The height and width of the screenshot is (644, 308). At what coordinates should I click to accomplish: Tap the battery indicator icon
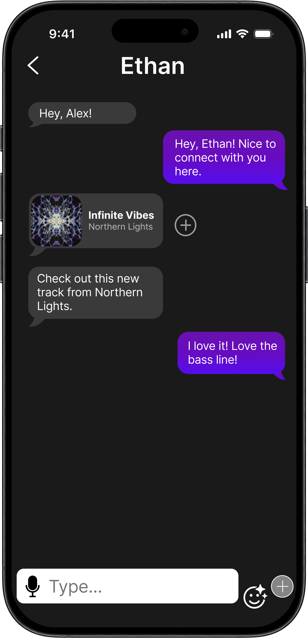coord(263,34)
